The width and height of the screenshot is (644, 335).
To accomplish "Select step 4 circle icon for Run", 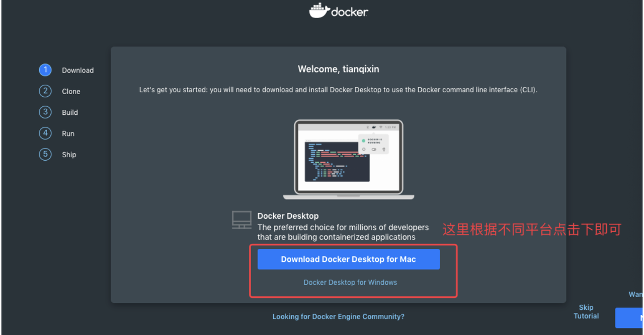I will (x=45, y=133).
